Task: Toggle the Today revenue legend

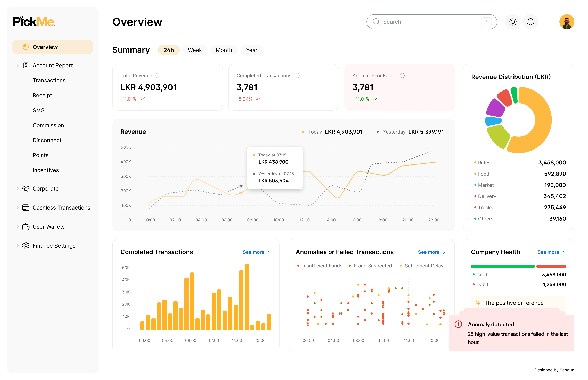Action: click(332, 132)
